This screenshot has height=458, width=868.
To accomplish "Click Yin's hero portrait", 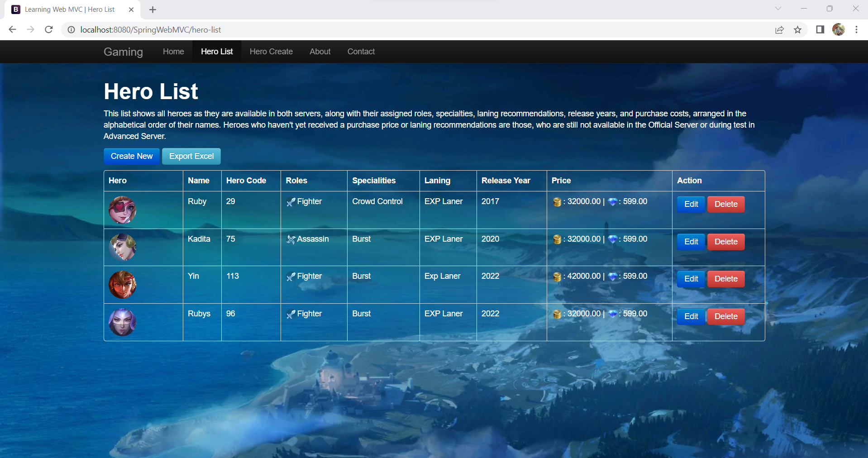I will 122,285.
